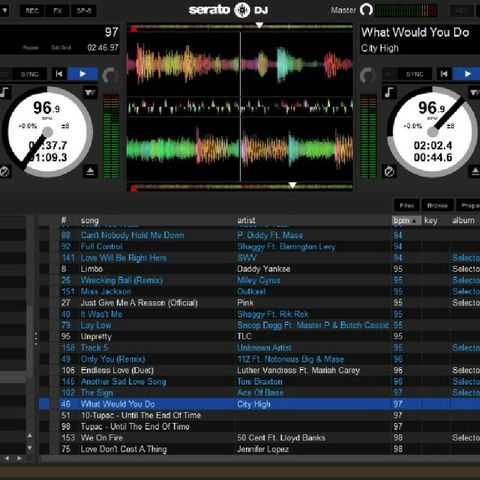Screen dimensions: 480x480
Task: Click the right deck censor icon
Action: 389,171
